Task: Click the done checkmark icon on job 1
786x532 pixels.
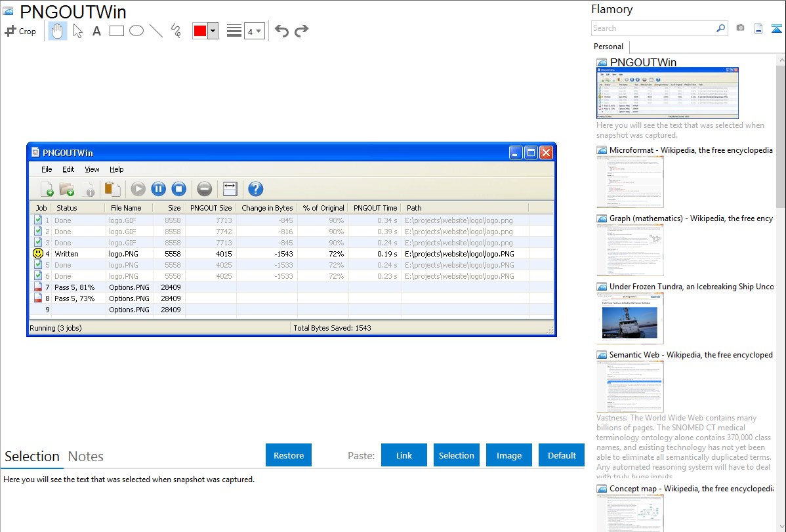Action: pos(37,220)
